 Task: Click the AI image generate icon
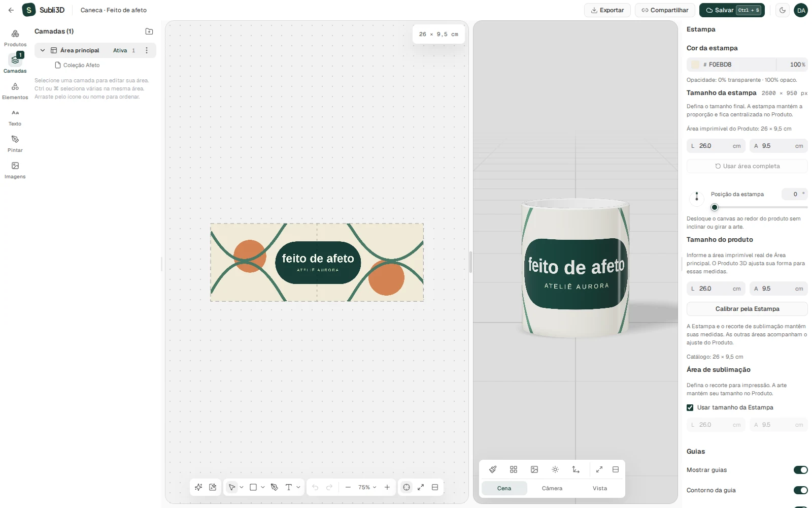[x=213, y=487]
